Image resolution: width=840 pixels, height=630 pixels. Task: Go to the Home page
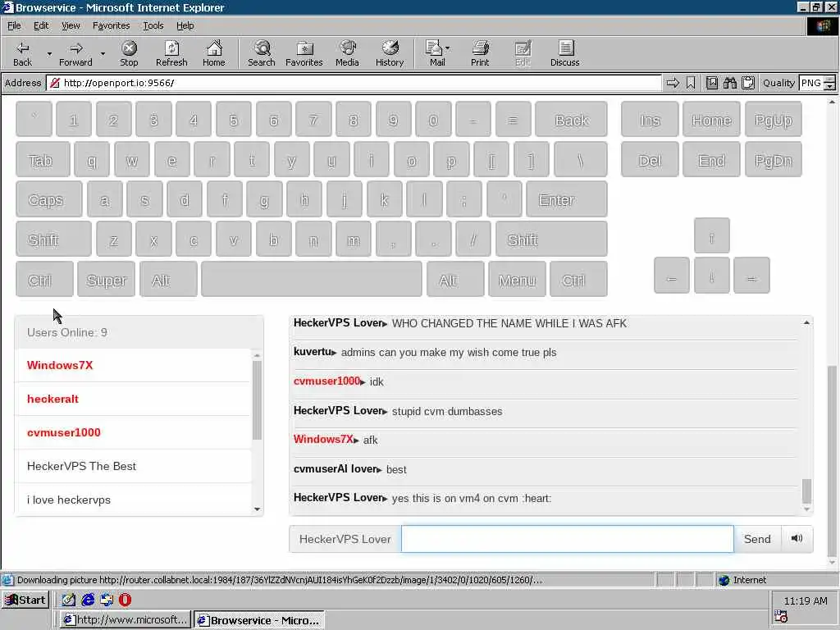coord(214,53)
